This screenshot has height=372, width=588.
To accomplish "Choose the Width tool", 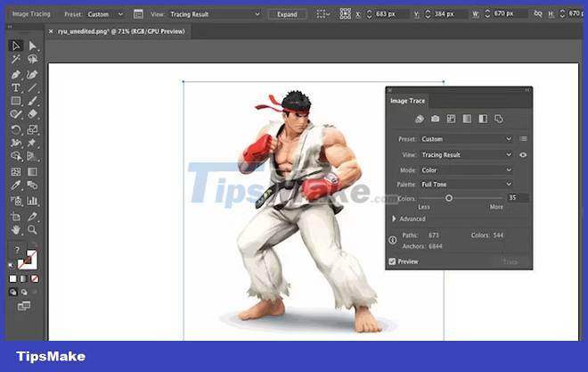I will (16, 143).
